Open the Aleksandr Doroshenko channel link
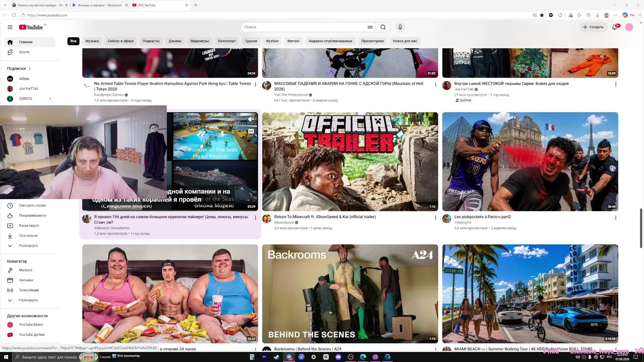 [x=112, y=228]
